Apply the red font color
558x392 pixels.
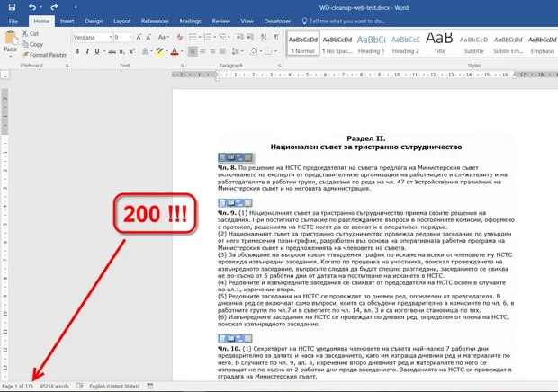(175, 52)
